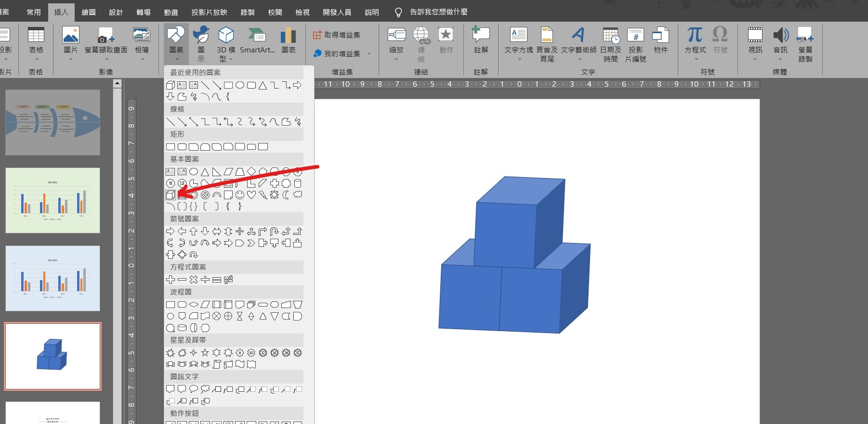The image size is (868, 424).
Task: Switch to the 轉場 Transitions tab
Action: click(x=144, y=12)
